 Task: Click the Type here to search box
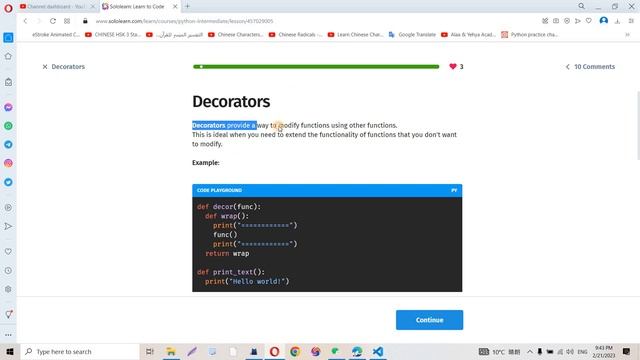click(x=80, y=351)
